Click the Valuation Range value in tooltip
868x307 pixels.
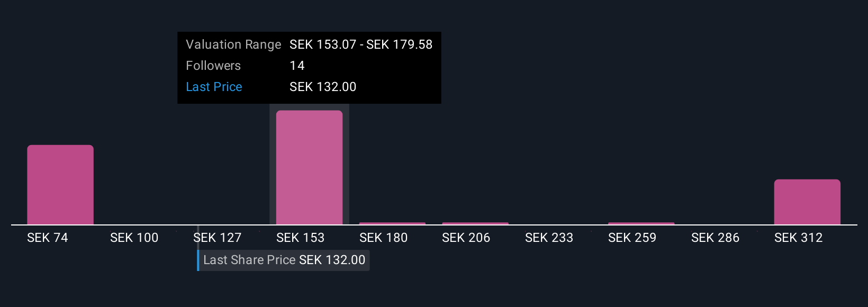coord(361,44)
